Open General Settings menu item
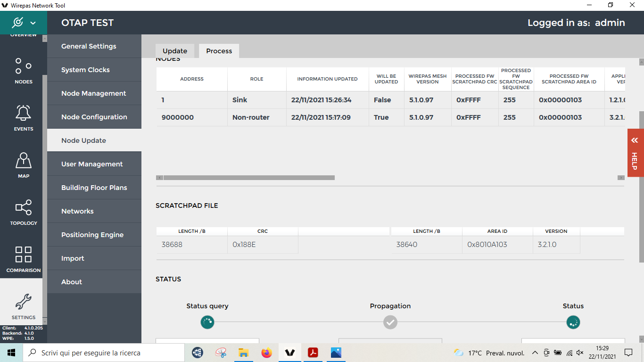 [89, 46]
